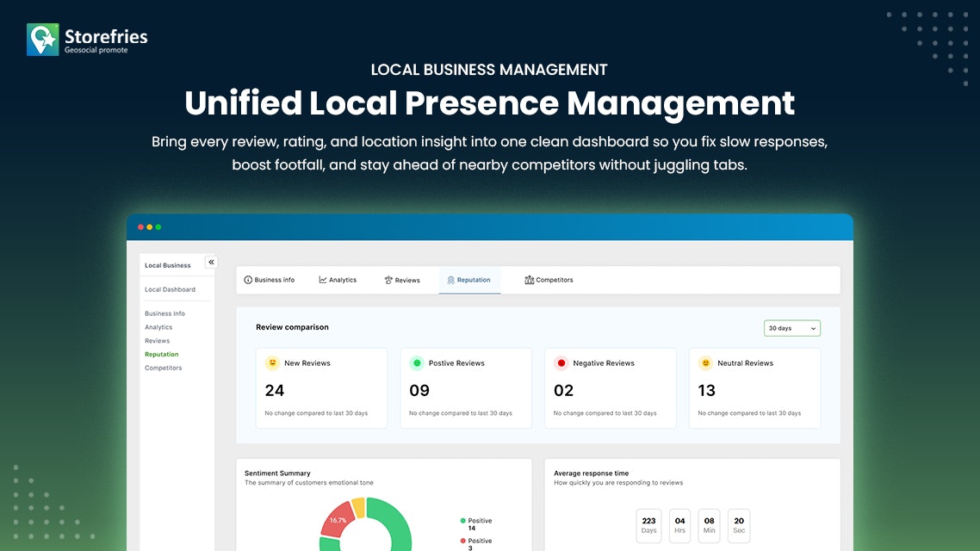
Task: Click the Review comparison heading
Action: (292, 327)
